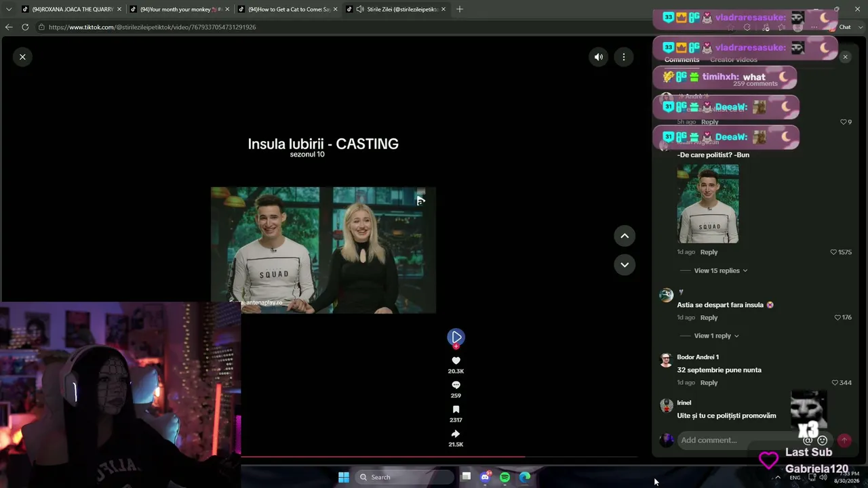Click the Insula Iubirii casting video frame
The height and width of the screenshot is (488, 868).
[323, 250]
